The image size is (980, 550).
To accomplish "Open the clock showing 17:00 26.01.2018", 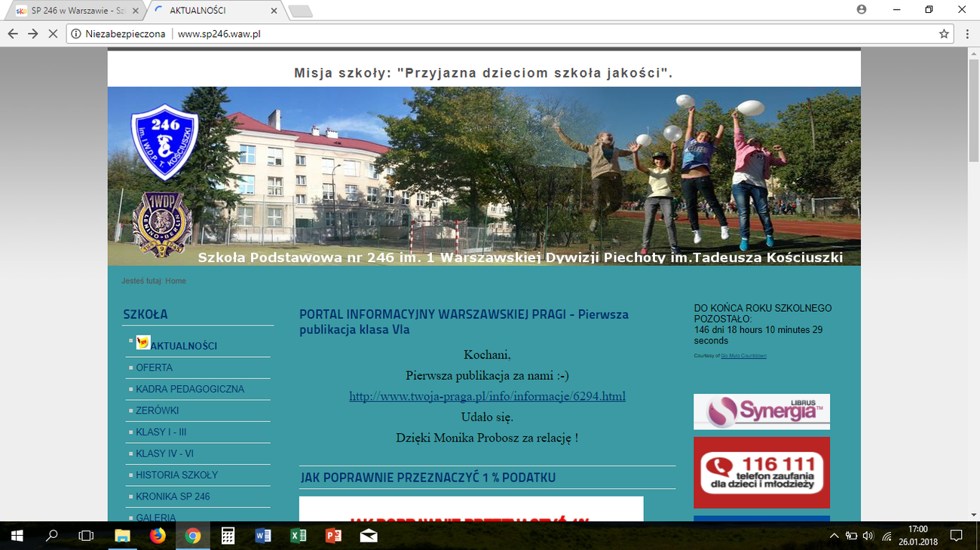I will coord(918,536).
